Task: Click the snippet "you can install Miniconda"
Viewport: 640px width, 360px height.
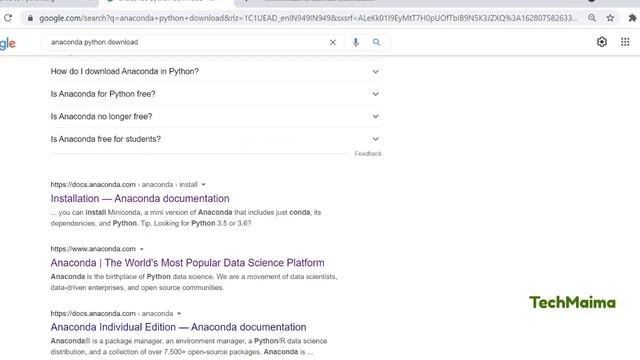Action: tap(186, 218)
